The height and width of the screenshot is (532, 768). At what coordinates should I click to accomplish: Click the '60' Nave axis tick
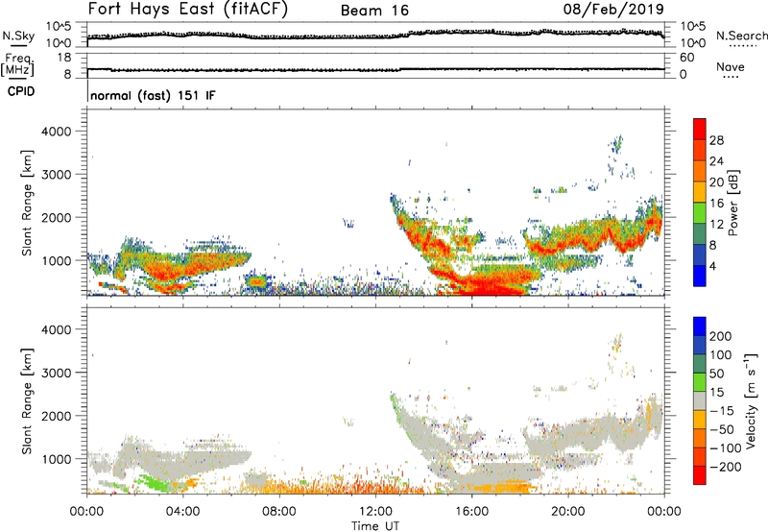click(686, 58)
